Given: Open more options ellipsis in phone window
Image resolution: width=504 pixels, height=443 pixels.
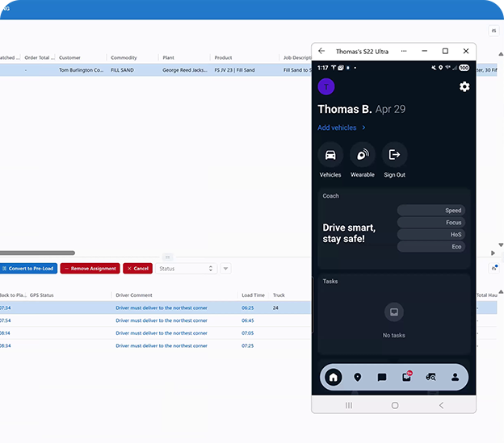Looking at the screenshot, I should (404, 51).
